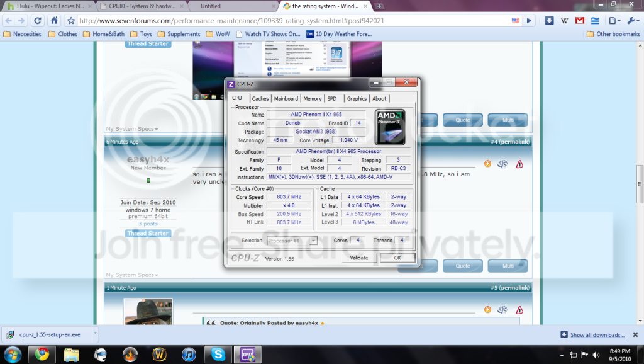644x364 pixels.
Task: Open Watch TV Shows On... bookmark
Action: [268, 34]
